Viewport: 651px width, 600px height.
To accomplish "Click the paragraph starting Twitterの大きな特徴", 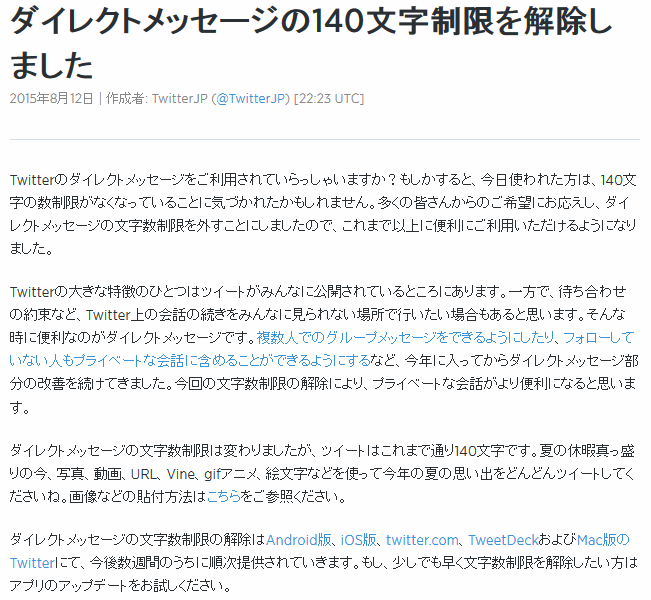I will (323, 349).
